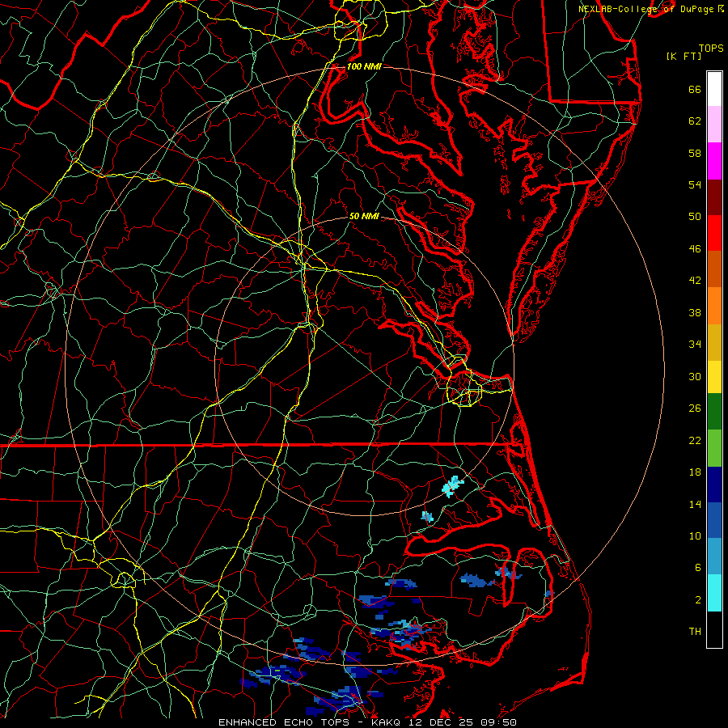The height and width of the screenshot is (728, 728).
Task: Pick the light green legend swatch
Action: pyautogui.click(x=714, y=448)
